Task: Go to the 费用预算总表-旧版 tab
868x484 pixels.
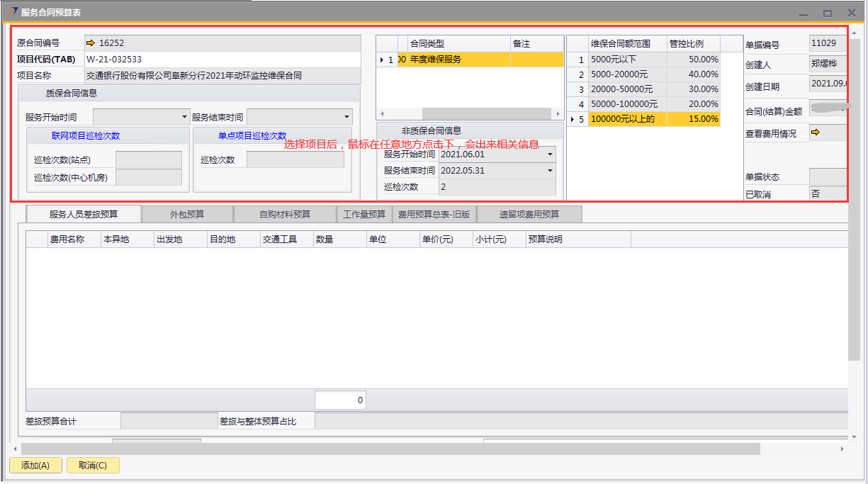Action: pos(434,214)
